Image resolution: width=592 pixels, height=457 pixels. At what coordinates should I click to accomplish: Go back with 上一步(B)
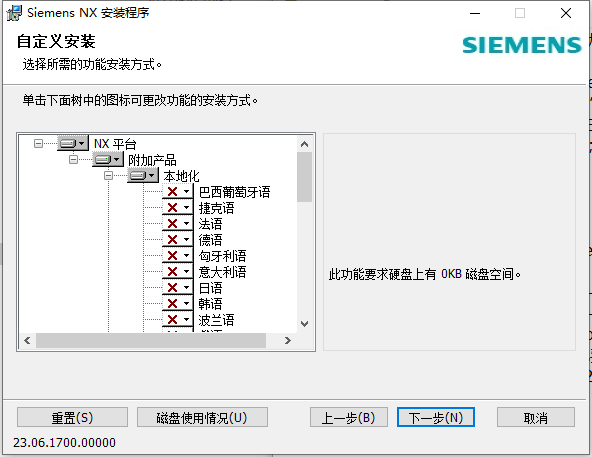[x=349, y=417]
